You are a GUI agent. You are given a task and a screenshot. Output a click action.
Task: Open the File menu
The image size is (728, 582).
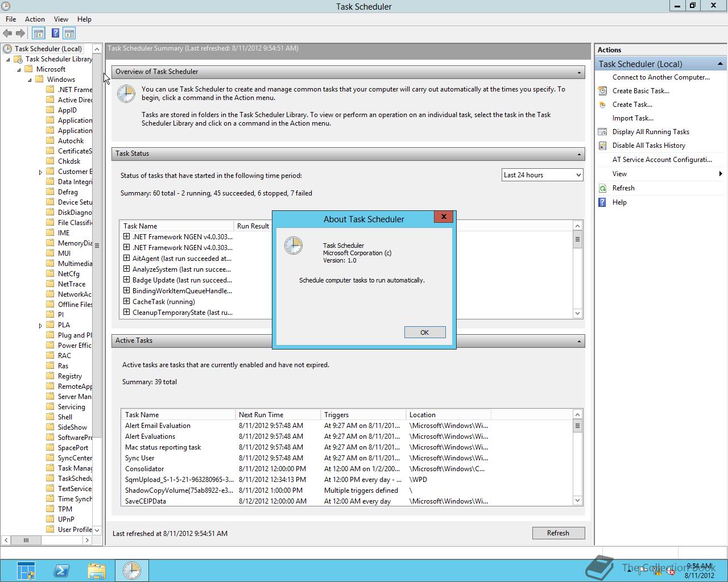[x=11, y=19]
